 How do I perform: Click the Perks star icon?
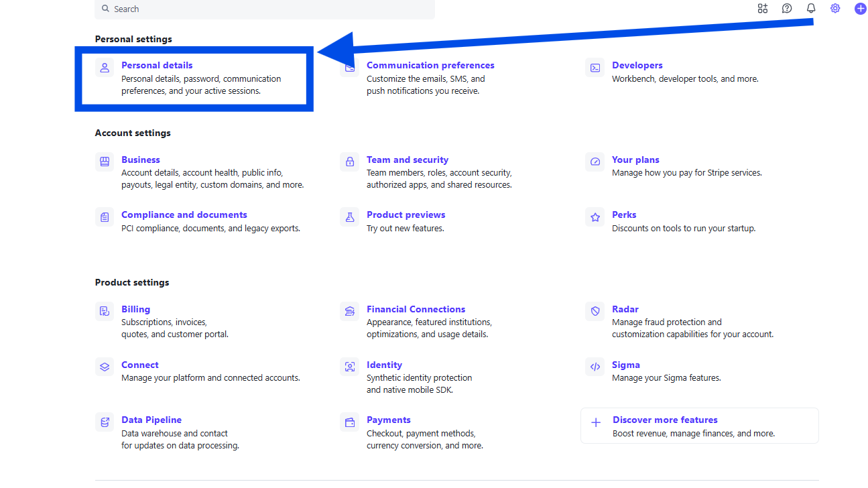click(595, 217)
